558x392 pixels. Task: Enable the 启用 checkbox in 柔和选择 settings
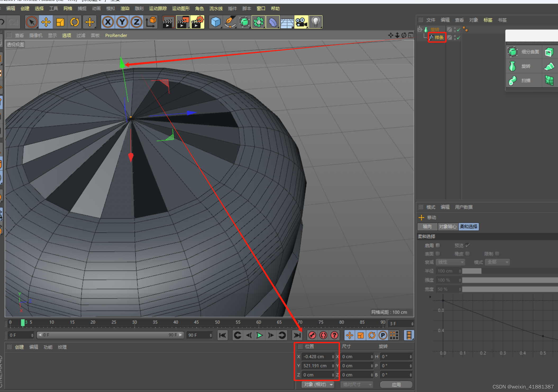(x=438, y=245)
